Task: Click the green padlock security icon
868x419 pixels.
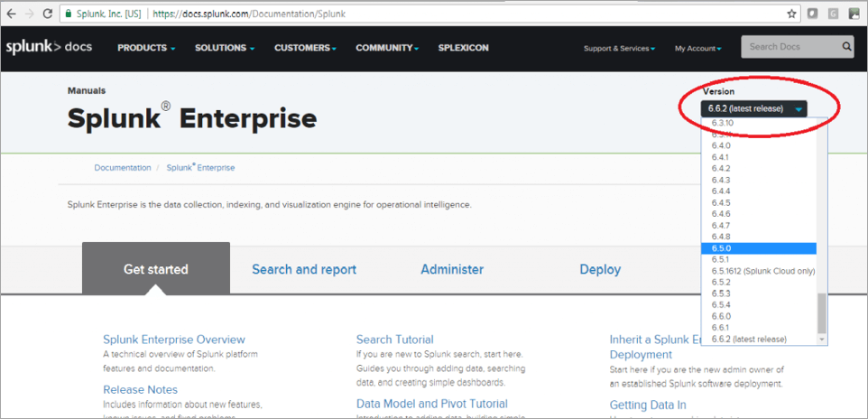Action: (x=68, y=14)
